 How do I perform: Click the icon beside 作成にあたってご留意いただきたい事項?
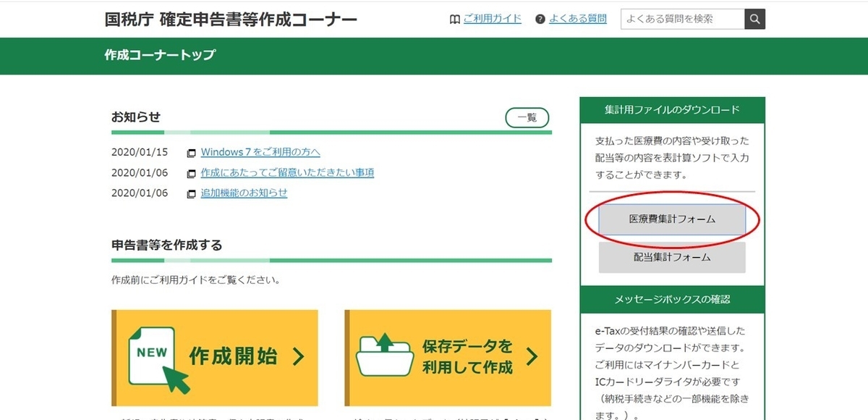point(192,173)
